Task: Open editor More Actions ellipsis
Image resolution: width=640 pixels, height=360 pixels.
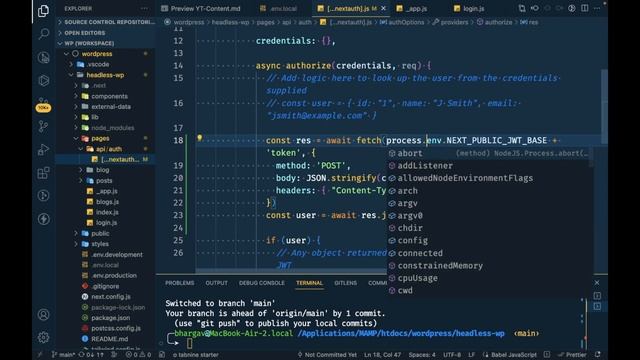Action: point(597,8)
